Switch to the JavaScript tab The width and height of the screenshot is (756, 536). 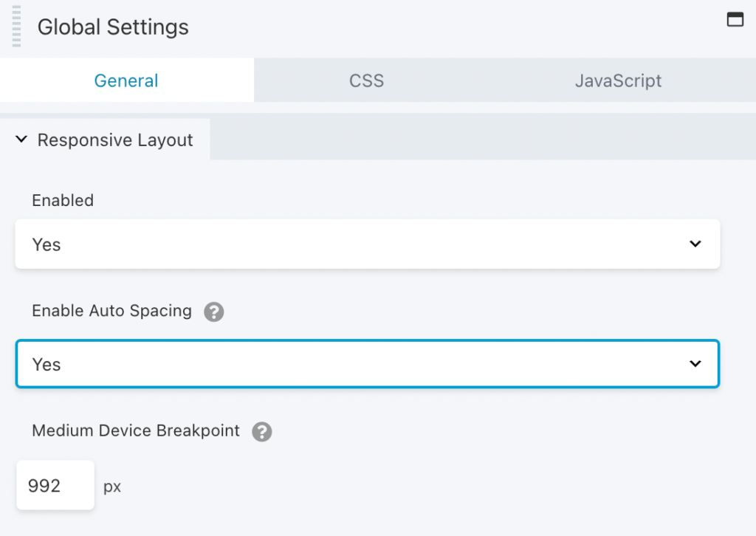(x=618, y=80)
